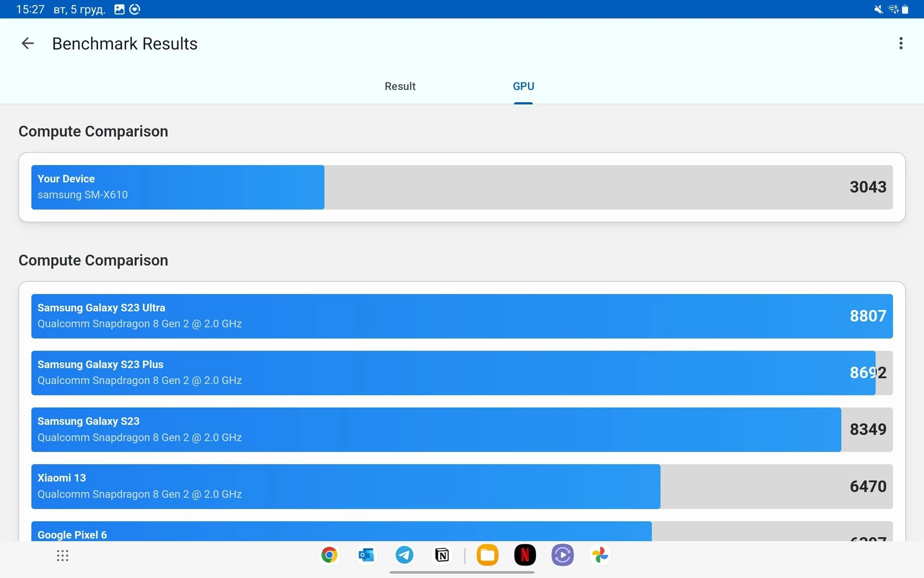Tap the mute icon in status bar
Image resolution: width=924 pixels, height=578 pixels.
878,9
